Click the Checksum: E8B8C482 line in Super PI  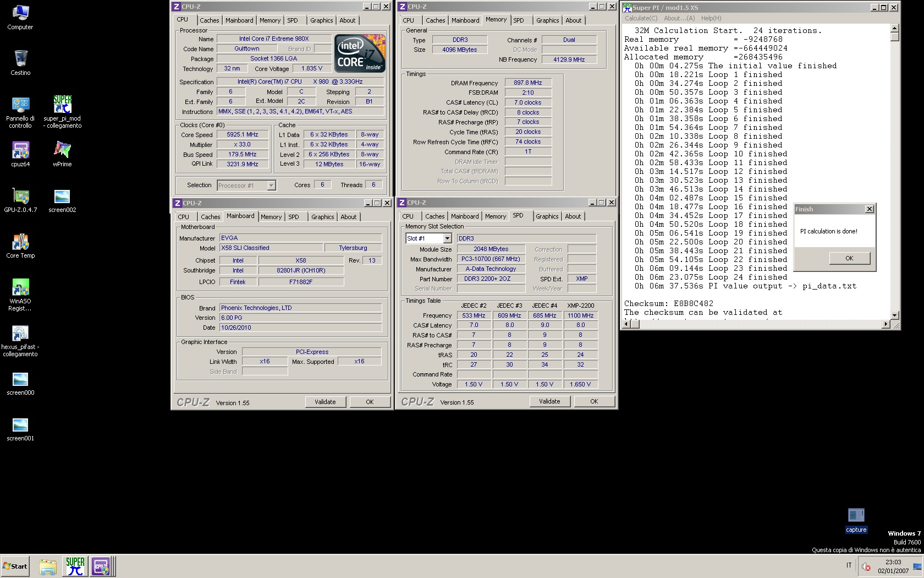point(669,303)
